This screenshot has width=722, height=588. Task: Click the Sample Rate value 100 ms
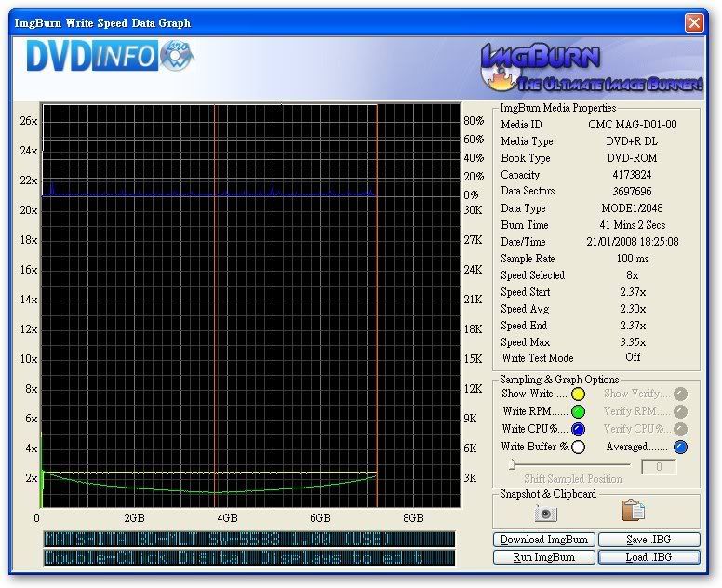click(632, 259)
